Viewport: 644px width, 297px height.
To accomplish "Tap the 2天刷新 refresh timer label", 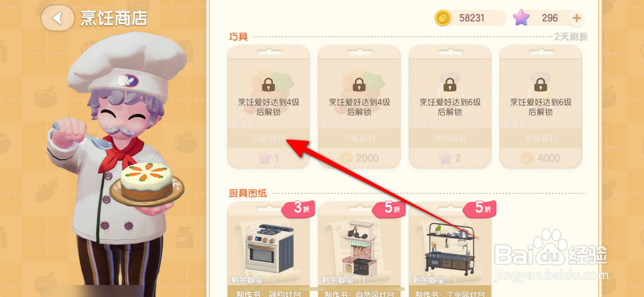I will click(571, 37).
